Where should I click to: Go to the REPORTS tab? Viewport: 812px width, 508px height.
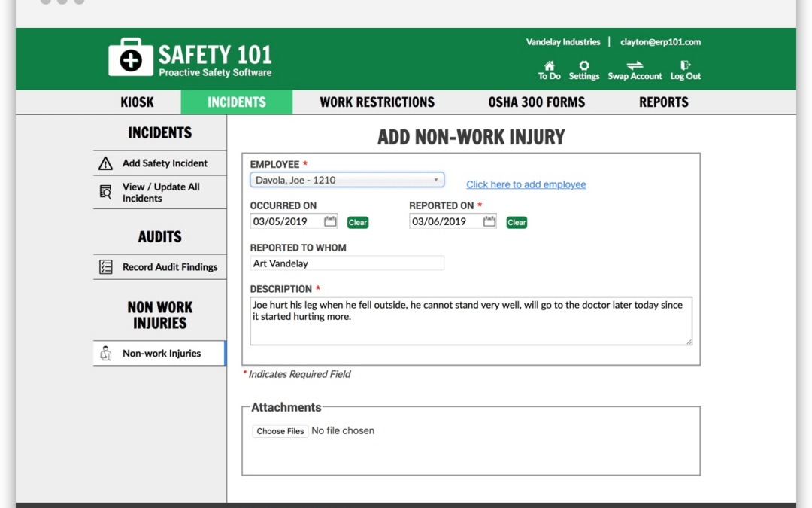click(664, 102)
